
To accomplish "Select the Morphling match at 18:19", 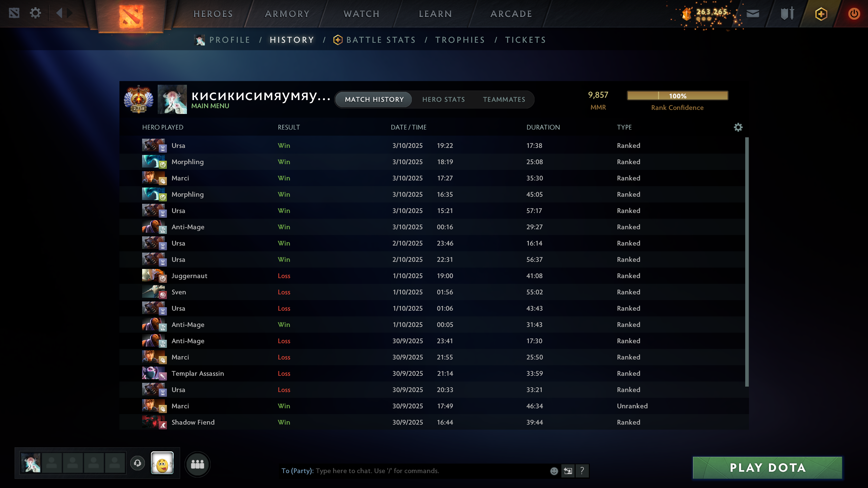I will point(432,162).
